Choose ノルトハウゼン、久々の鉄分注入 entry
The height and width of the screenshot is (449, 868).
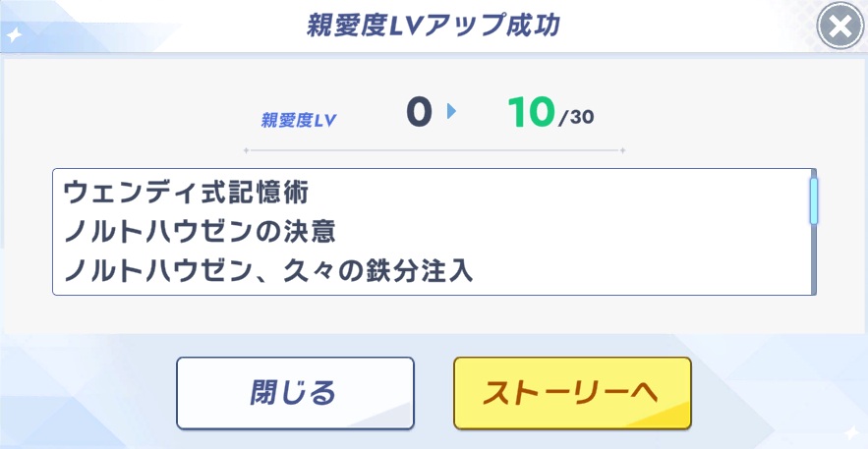tap(268, 271)
